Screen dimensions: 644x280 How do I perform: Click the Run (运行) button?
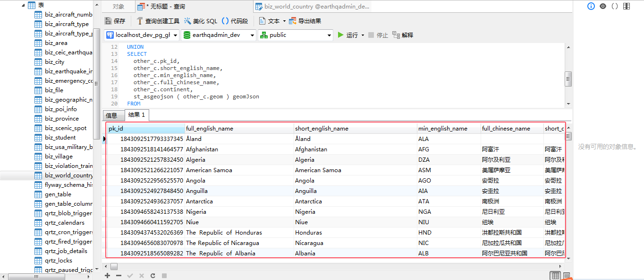(351, 35)
